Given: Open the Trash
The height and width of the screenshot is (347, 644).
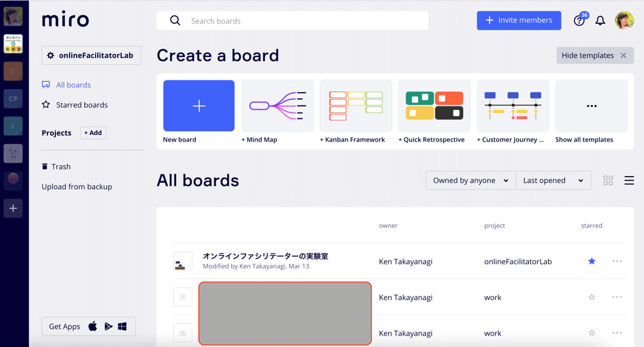Looking at the screenshot, I should [56, 167].
